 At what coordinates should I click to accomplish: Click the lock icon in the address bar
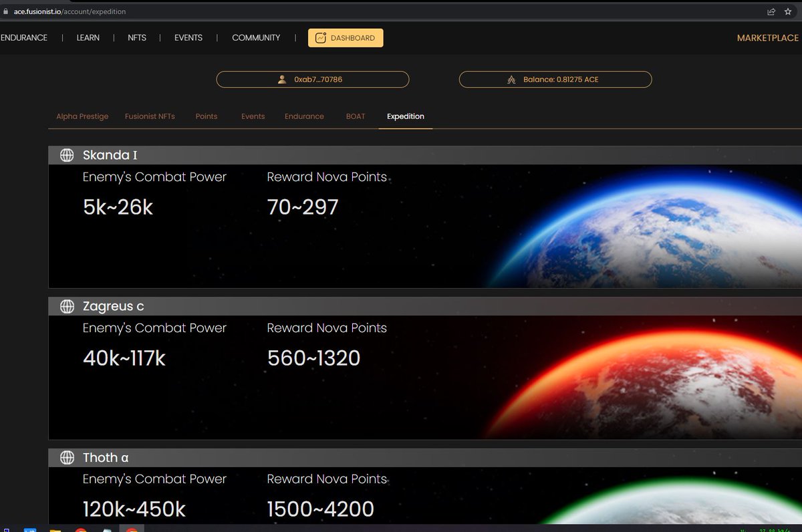[x=5, y=11]
